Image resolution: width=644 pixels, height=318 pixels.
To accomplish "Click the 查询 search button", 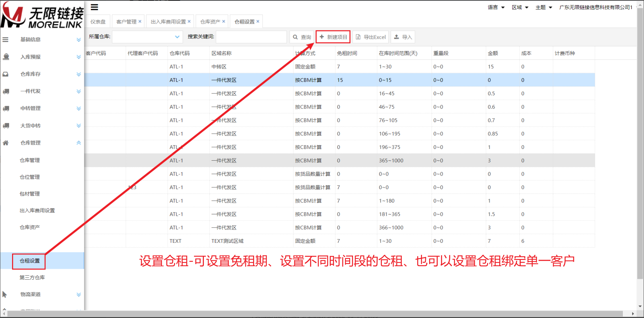I will tap(302, 37).
